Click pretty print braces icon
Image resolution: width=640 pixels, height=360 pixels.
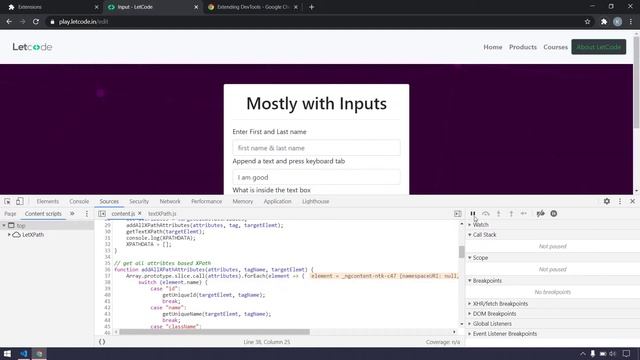click(102, 342)
